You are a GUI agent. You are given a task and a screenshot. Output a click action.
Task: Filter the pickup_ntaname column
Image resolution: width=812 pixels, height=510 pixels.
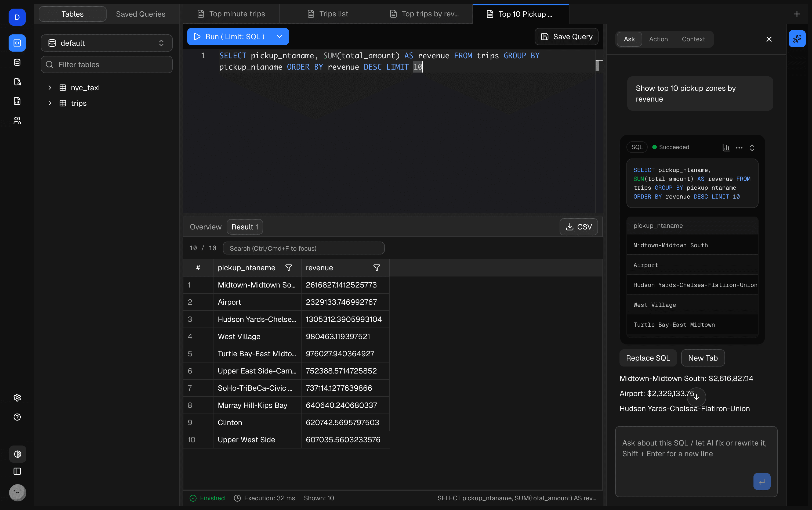click(x=289, y=268)
